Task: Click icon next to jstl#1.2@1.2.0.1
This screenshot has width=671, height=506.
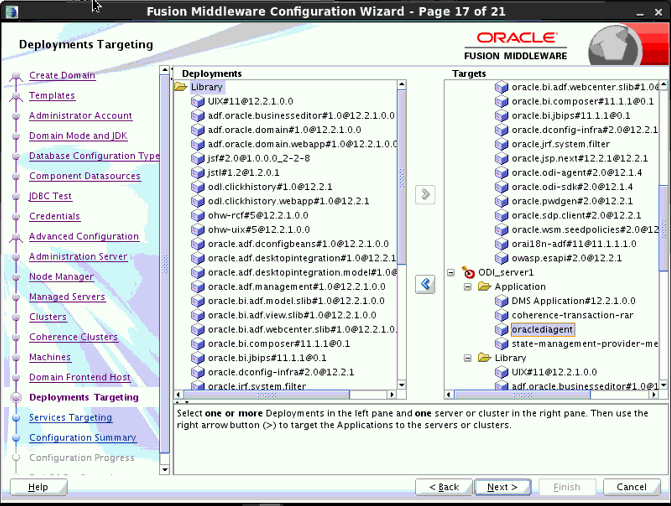Action: click(198, 173)
